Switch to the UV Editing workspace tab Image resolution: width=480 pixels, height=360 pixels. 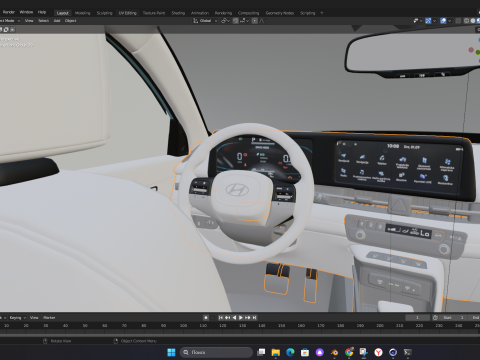coord(128,13)
